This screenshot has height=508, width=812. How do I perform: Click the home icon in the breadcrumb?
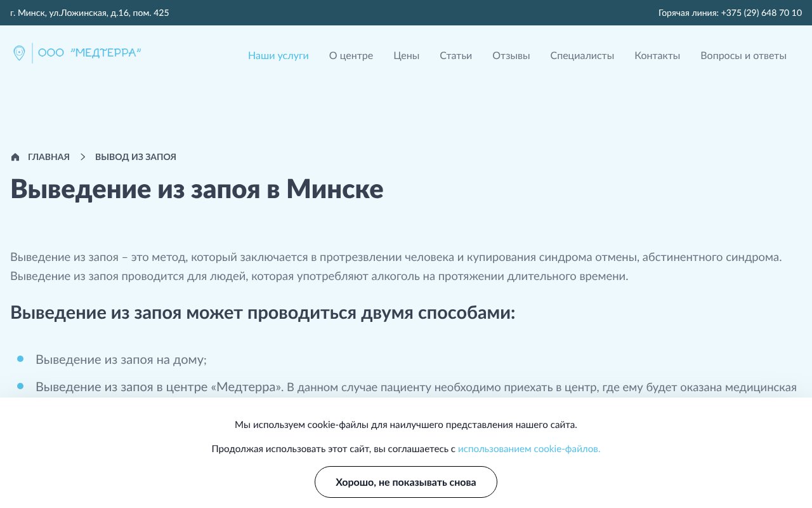pos(15,156)
